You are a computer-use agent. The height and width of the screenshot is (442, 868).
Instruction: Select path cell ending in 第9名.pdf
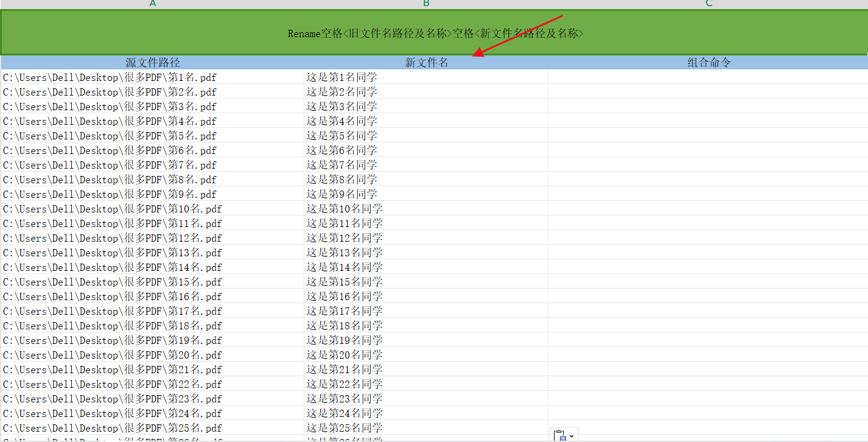point(153,194)
